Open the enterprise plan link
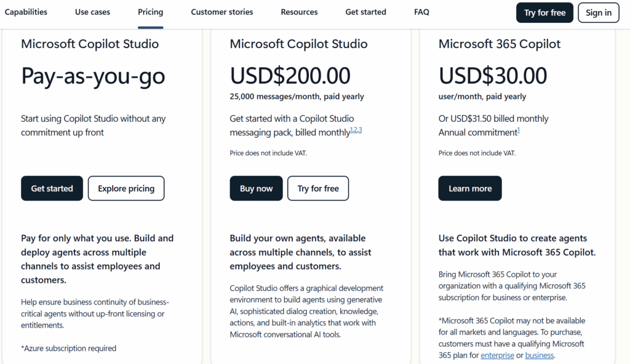This screenshot has width=630, height=364. click(x=497, y=355)
